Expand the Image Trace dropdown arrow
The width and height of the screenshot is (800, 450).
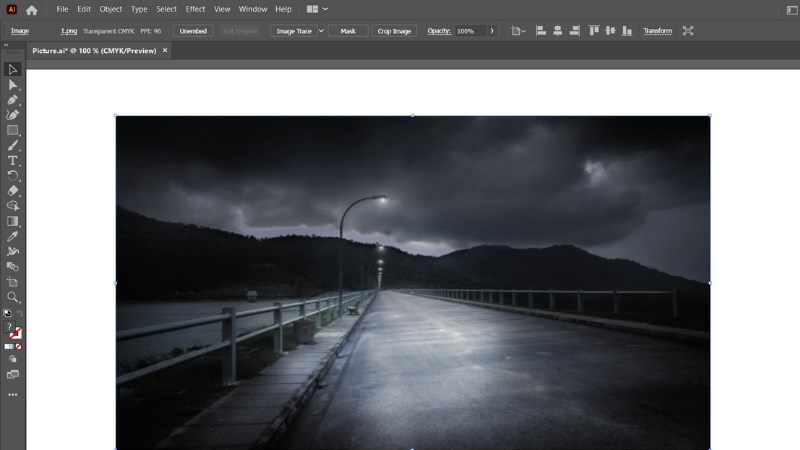click(x=321, y=31)
